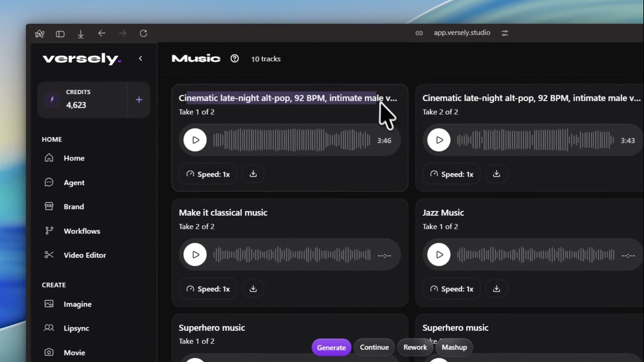Download the Cinematic Take 2 of 2 track
Screen dimensions: 644x362
coord(497,174)
